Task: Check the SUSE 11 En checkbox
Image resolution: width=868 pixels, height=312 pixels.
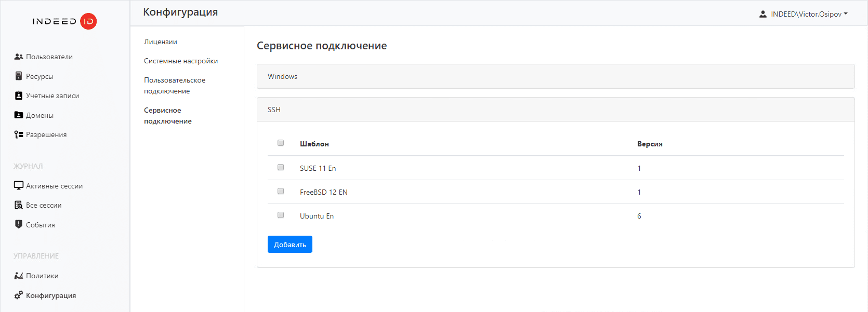Action: (281, 167)
